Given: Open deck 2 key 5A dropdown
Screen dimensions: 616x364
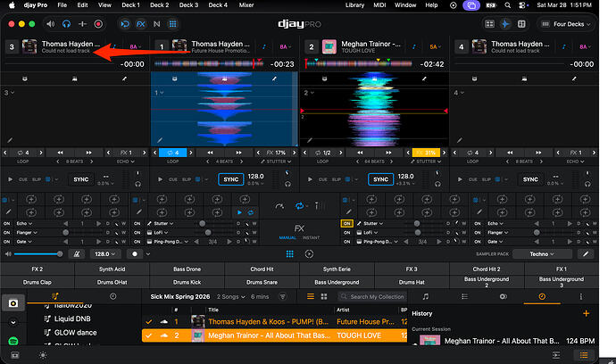Looking at the screenshot, I should click(435, 46).
